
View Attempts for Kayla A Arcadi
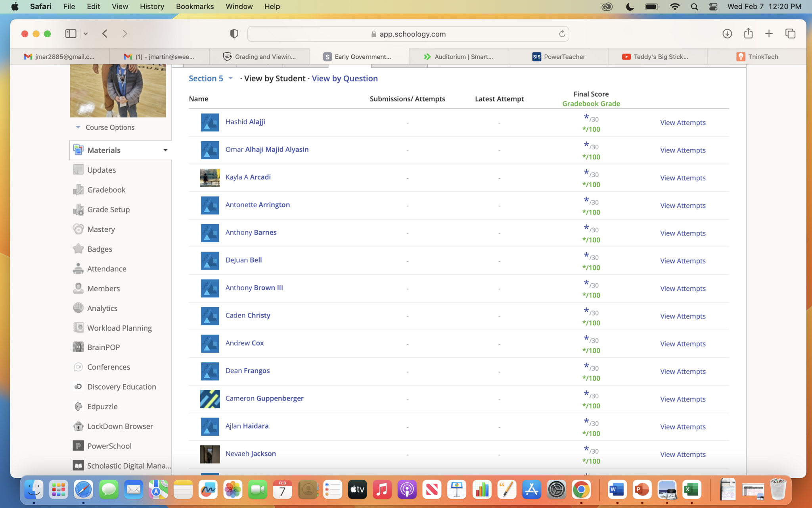click(682, 178)
